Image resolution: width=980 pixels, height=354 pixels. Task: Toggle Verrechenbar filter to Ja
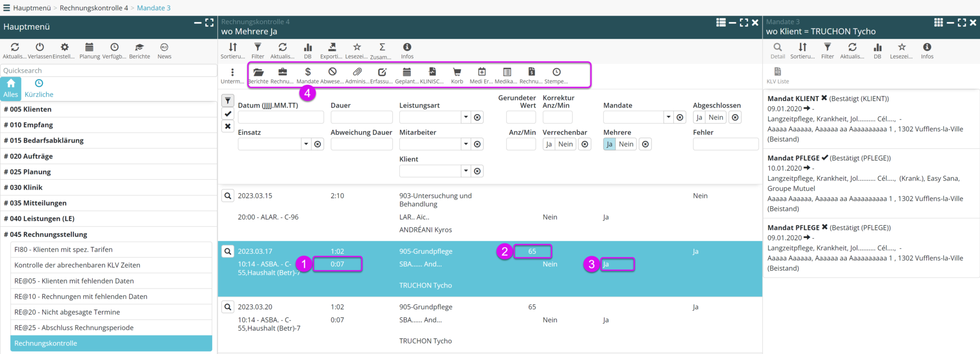[549, 145]
